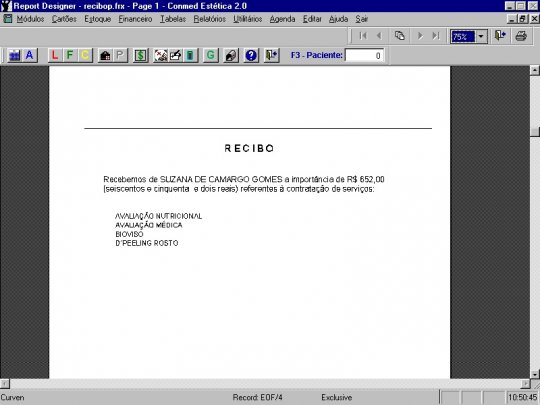Click the icon left of the pencil
This screenshot has width=540, height=405.
(x=160, y=55)
